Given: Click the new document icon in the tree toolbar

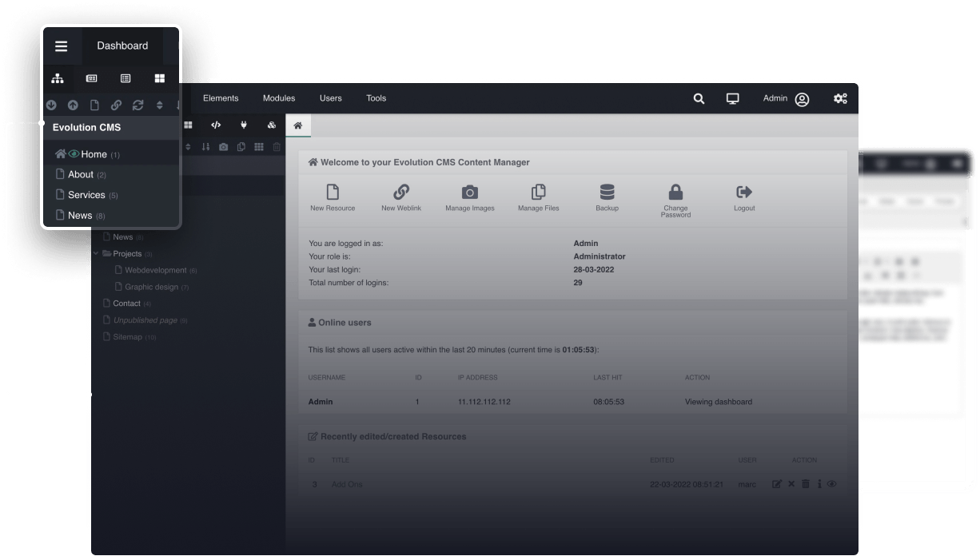Looking at the screenshot, I should coord(94,105).
